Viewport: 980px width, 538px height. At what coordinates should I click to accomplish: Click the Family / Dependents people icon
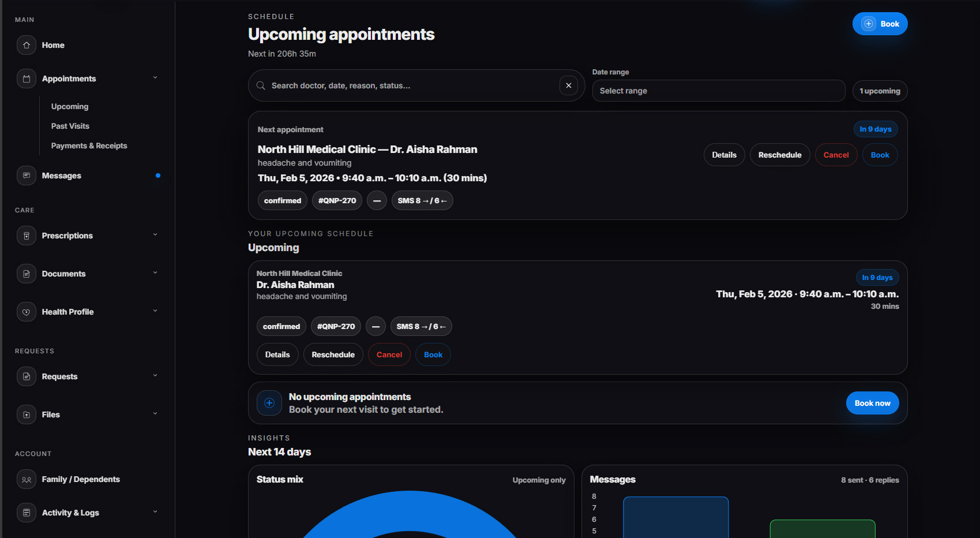26,479
